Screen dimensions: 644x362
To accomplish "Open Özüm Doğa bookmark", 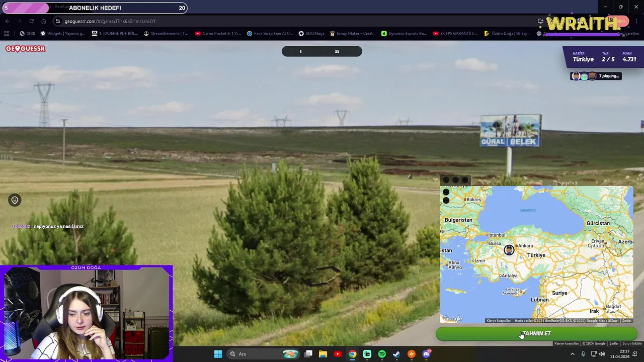I will [507, 34].
